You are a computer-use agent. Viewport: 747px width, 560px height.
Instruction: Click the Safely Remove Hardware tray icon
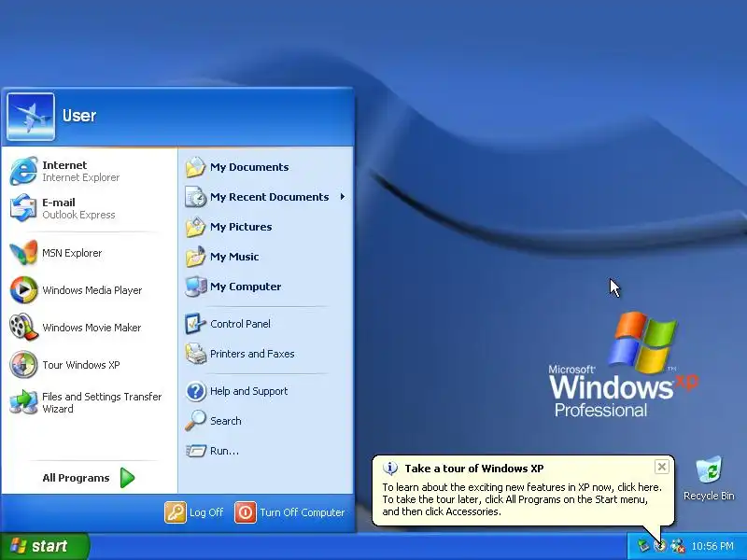click(643, 546)
